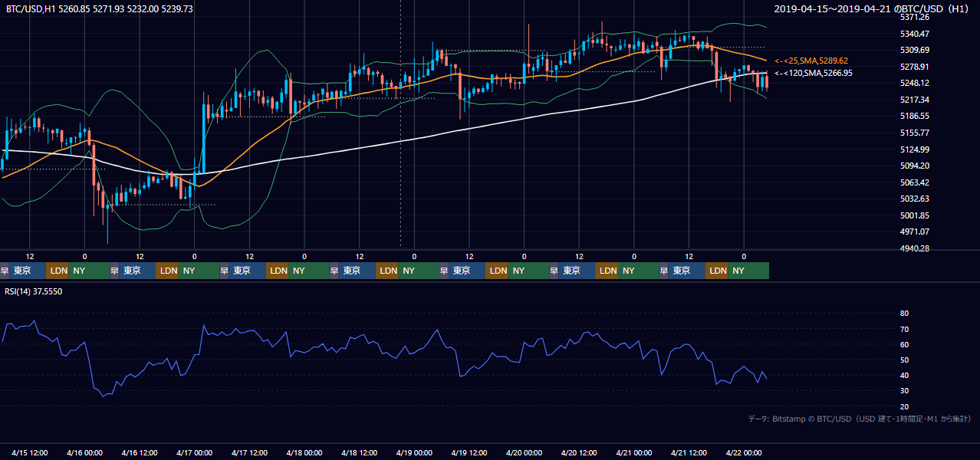This screenshot has height=460, width=980.
Task: Click price axis value 4971.07
Action: point(914,232)
